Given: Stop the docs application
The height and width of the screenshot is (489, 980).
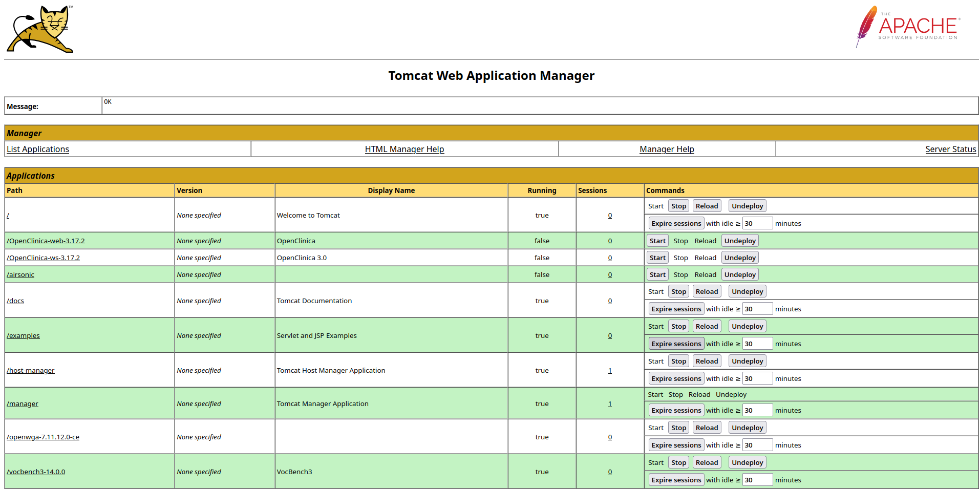Looking at the screenshot, I should pyautogui.click(x=678, y=291).
